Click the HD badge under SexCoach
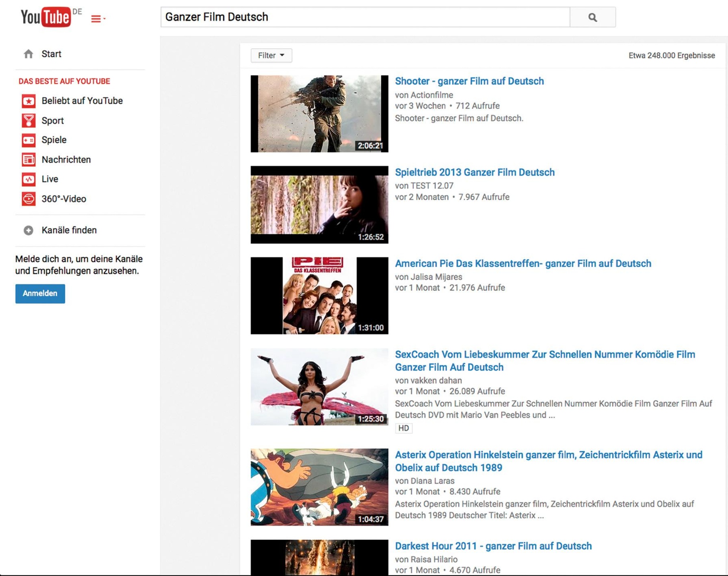728x576 pixels. 404,428
